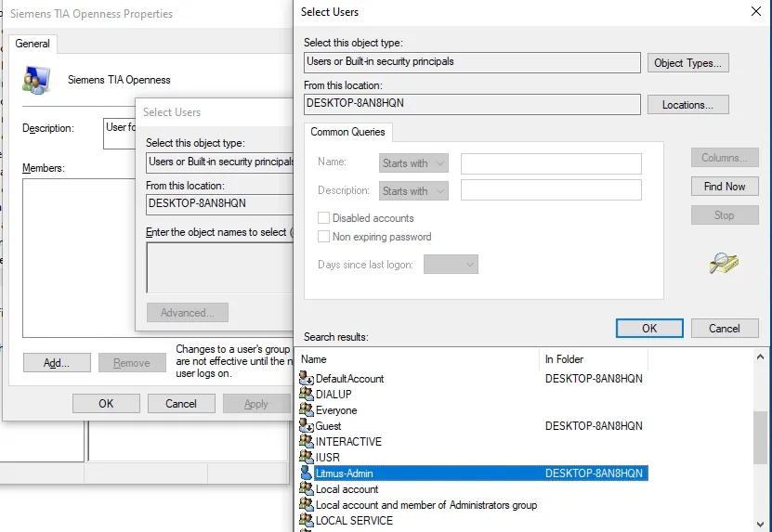772x532 pixels.
Task: Select the Common Queries tab
Action: (347, 132)
